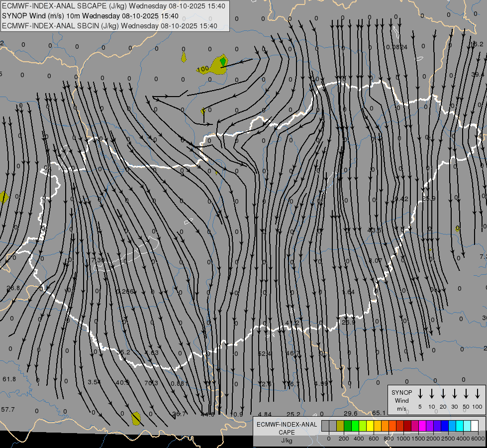Click the map value 4.99

pos(321,383)
